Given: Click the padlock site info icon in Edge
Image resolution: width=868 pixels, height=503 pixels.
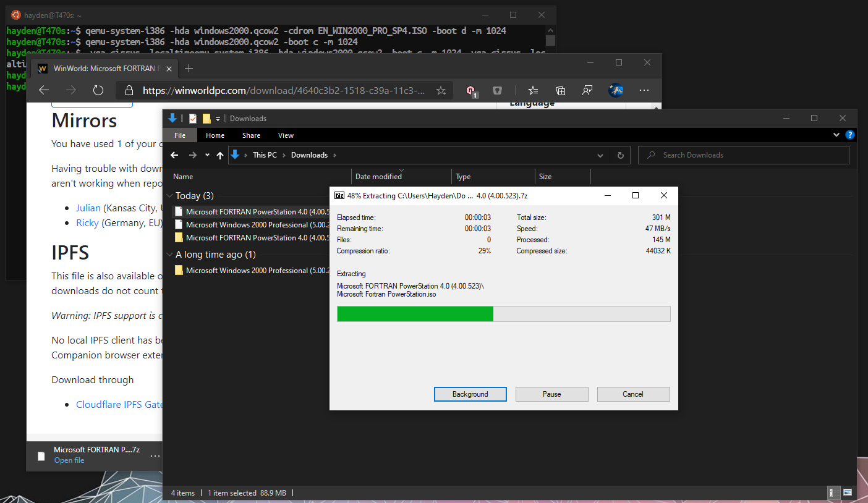Looking at the screenshot, I should point(129,90).
